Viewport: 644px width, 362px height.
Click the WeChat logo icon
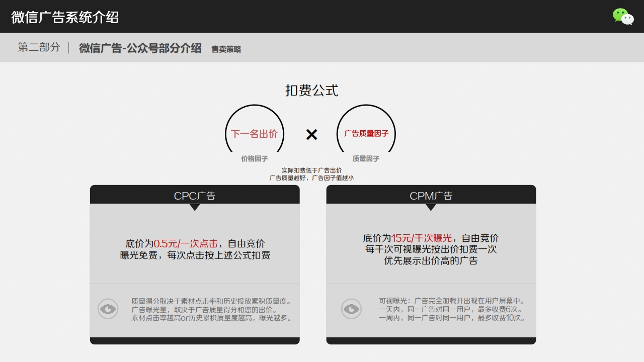[623, 17]
